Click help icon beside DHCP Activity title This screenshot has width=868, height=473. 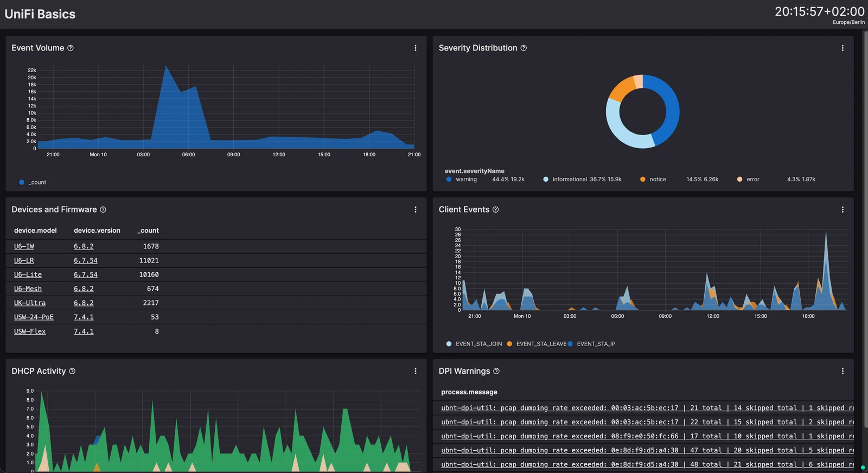click(72, 371)
